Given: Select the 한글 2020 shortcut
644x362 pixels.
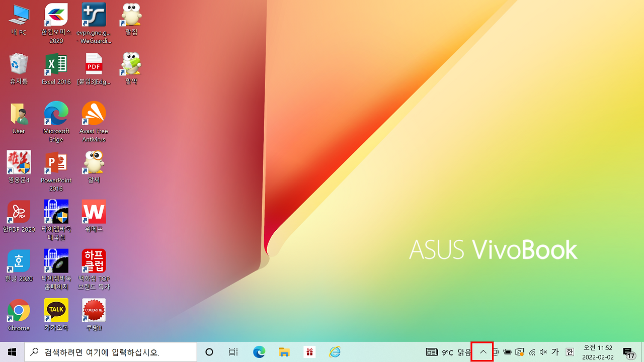Looking at the screenshot, I should [19, 266].
